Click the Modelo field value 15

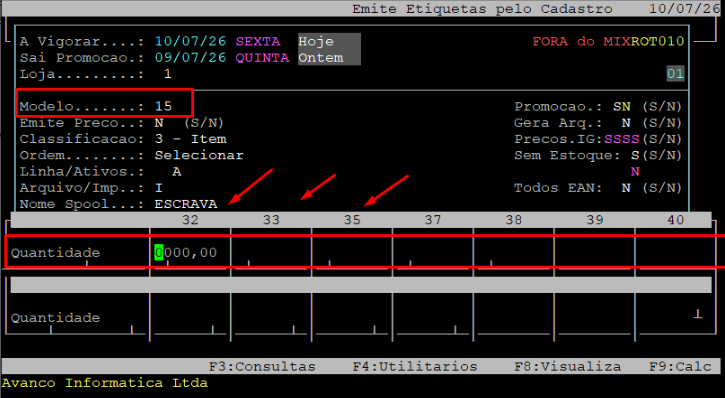pos(163,106)
